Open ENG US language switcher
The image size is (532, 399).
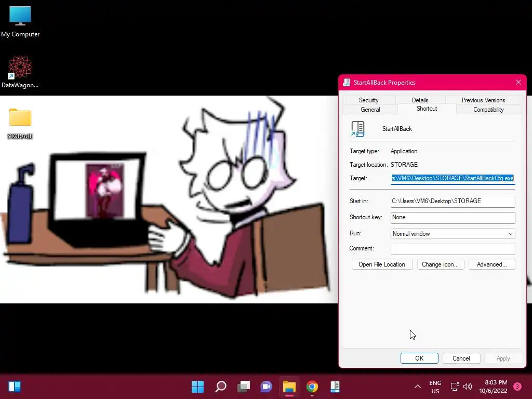[435, 387]
